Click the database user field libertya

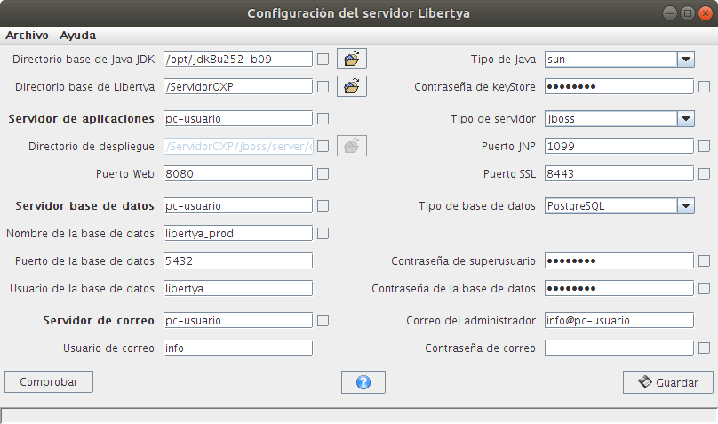pyautogui.click(x=238, y=288)
